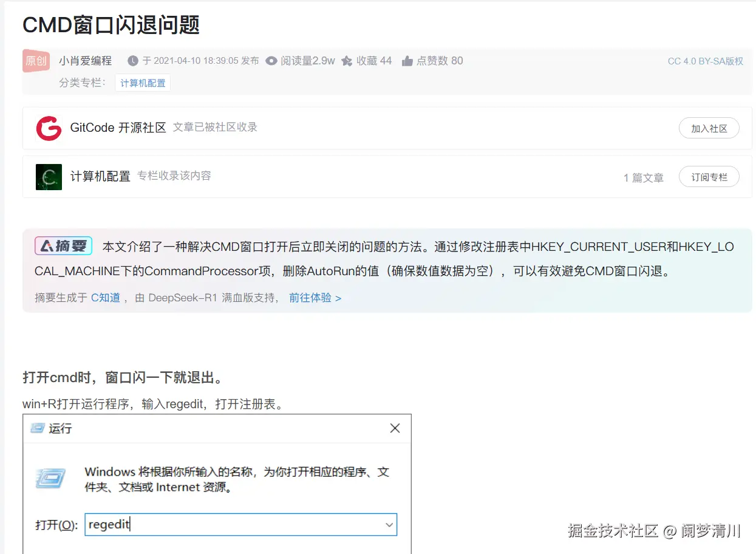Open the GitCode 开源社区 link
The height and width of the screenshot is (554, 756).
(x=118, y=128)
